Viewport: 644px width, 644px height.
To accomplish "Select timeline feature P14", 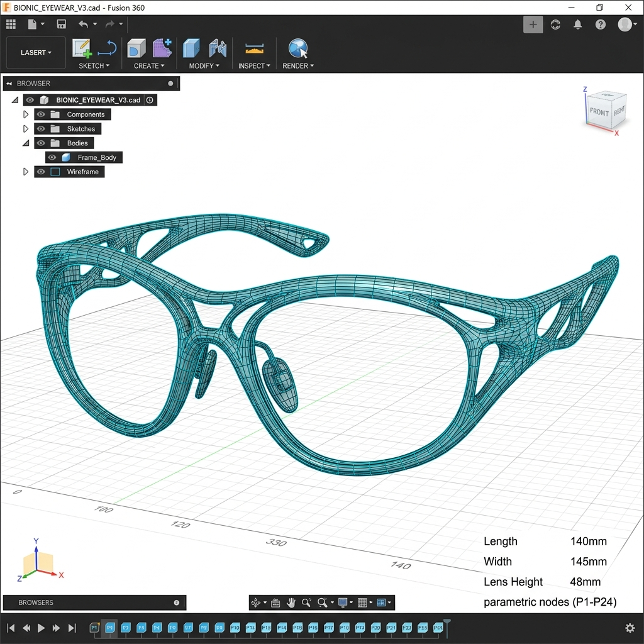I will coord(282,628).
